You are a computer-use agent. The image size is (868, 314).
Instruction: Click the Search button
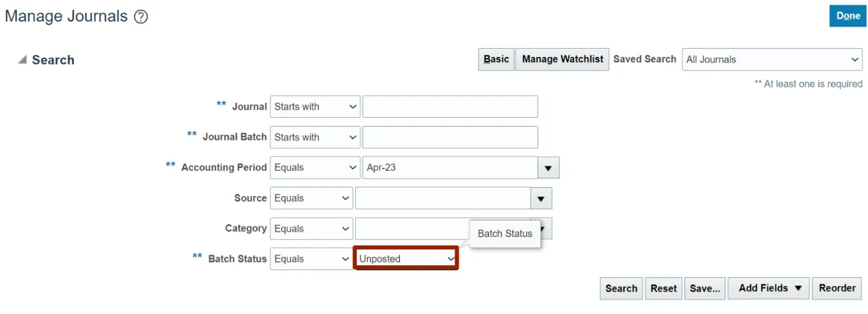(x=621, y=289)
